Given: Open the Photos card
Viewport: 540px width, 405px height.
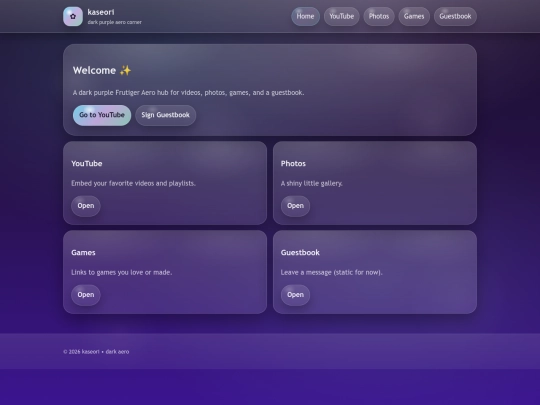Looking at the screenshot, I should pyautogui.click(x=295, y=206).
